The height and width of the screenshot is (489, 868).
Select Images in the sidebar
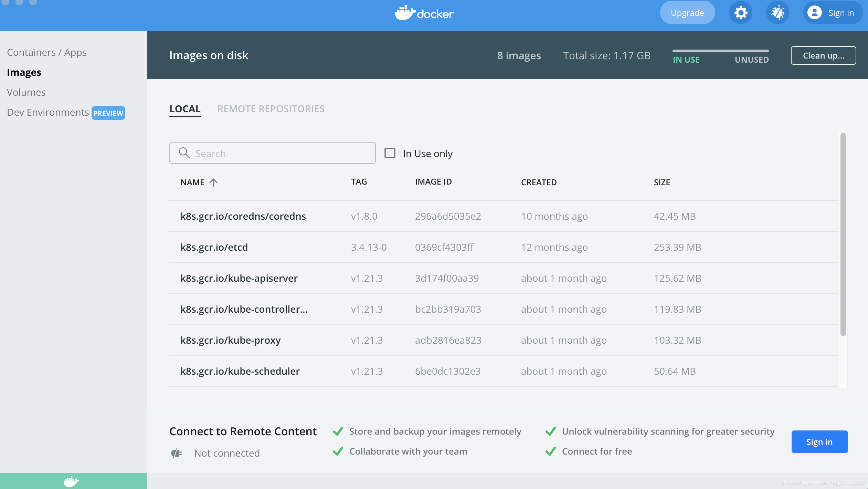24,72
